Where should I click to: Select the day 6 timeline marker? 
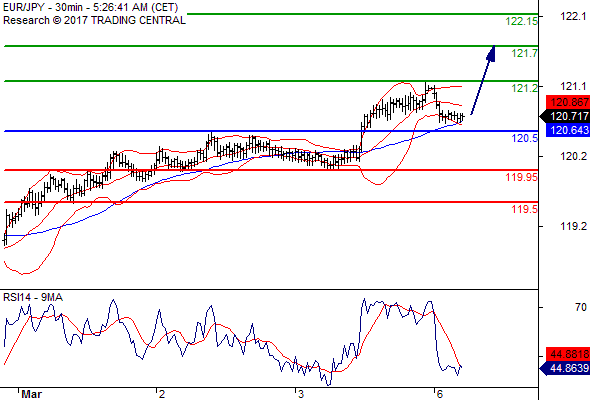439,394
